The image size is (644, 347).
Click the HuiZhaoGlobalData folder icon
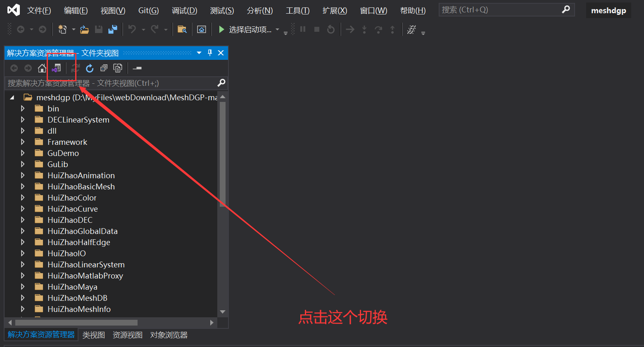[39, 231]
